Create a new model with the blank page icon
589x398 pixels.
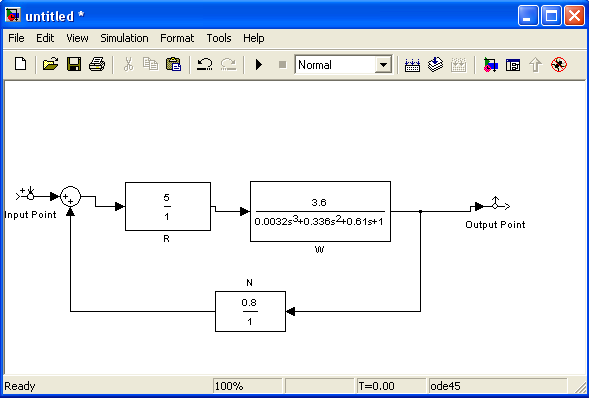click(x=21, y=64)
